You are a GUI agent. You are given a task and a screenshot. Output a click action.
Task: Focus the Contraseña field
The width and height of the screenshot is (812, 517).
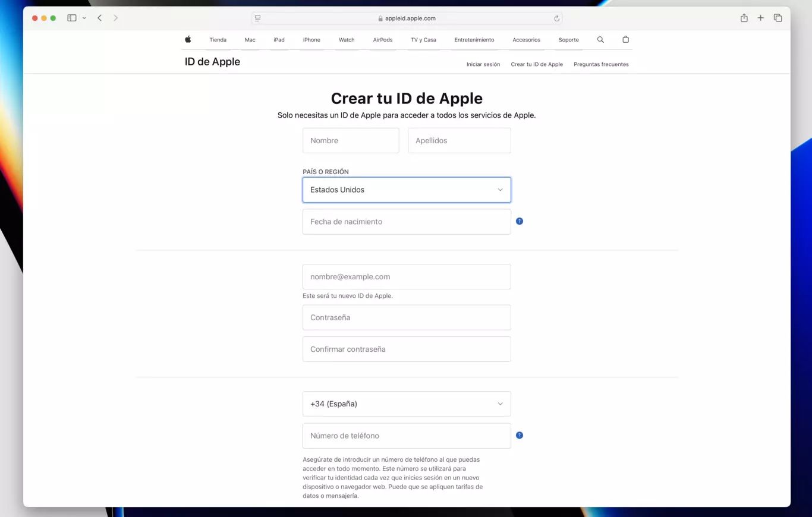tap(407, 317)
